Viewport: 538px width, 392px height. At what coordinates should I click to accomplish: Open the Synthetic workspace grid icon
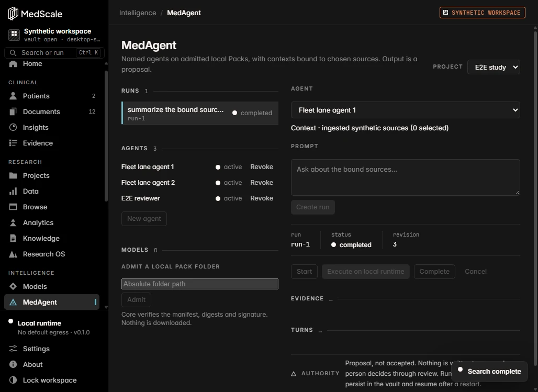click(14, 35)
